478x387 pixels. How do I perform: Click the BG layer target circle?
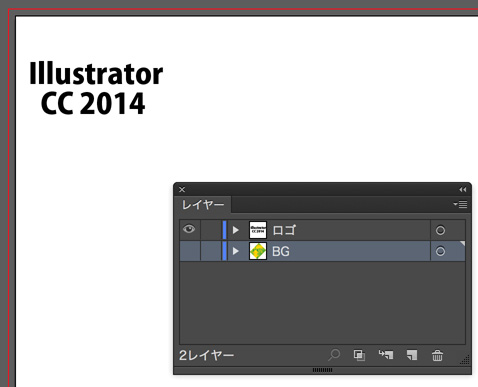[x=440, y=251]
